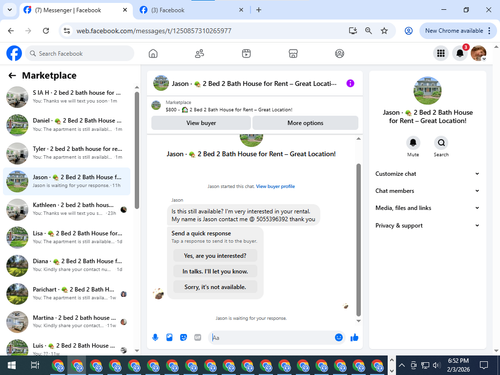The height and width of the screenshot is (375, 500).
Task: Open Diana conversation in list
Action: pos(67,265)
